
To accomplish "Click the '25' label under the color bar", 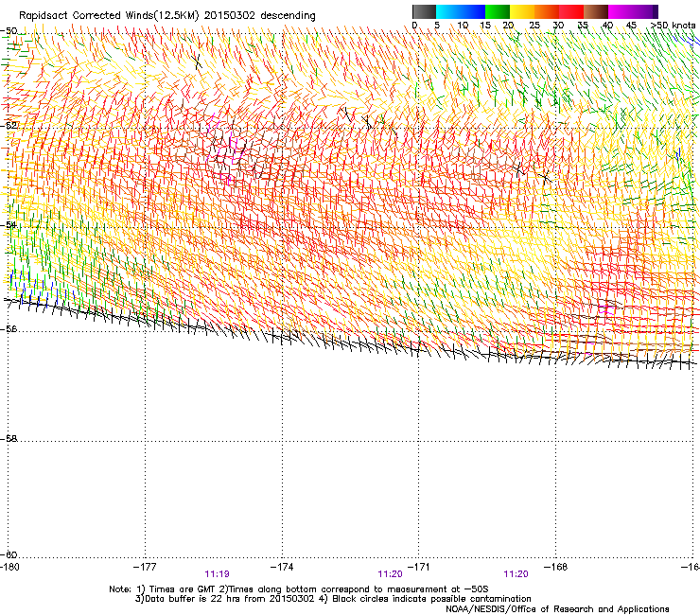I will [x=534, y=26].
